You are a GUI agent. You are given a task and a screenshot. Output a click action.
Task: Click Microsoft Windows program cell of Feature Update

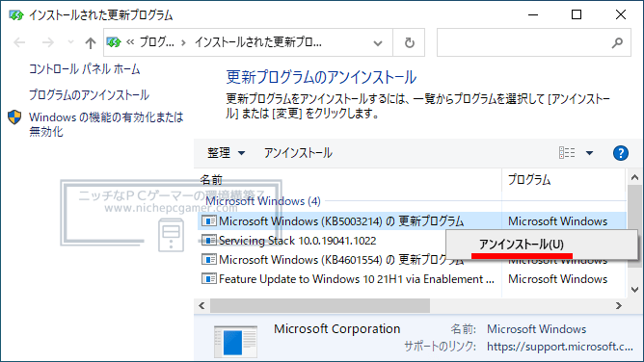(x=557, y=279)
